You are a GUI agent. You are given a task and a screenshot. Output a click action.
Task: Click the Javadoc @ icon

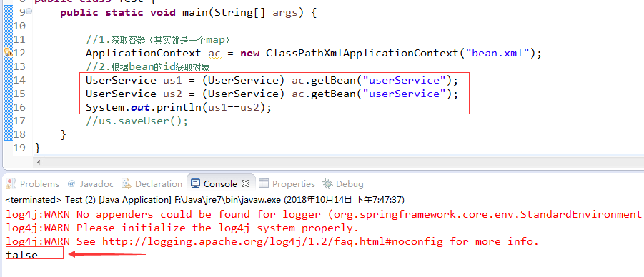click(71, 183)
